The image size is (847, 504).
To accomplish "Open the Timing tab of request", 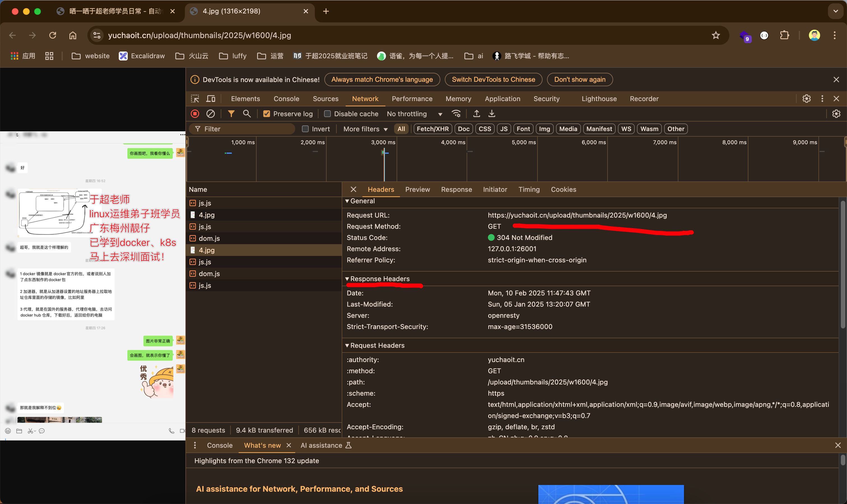I will (x=529, y=190).
